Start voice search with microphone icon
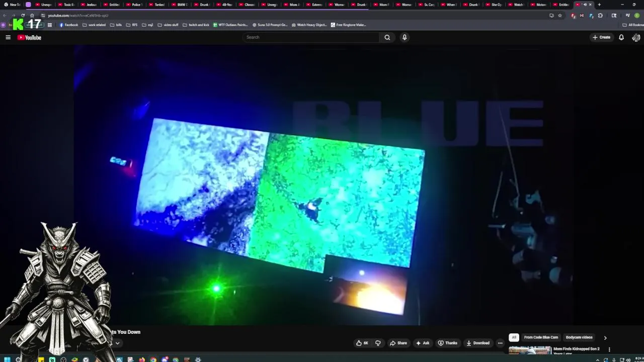The height and width of the screenshot is (362, 644). pos(404,37)
